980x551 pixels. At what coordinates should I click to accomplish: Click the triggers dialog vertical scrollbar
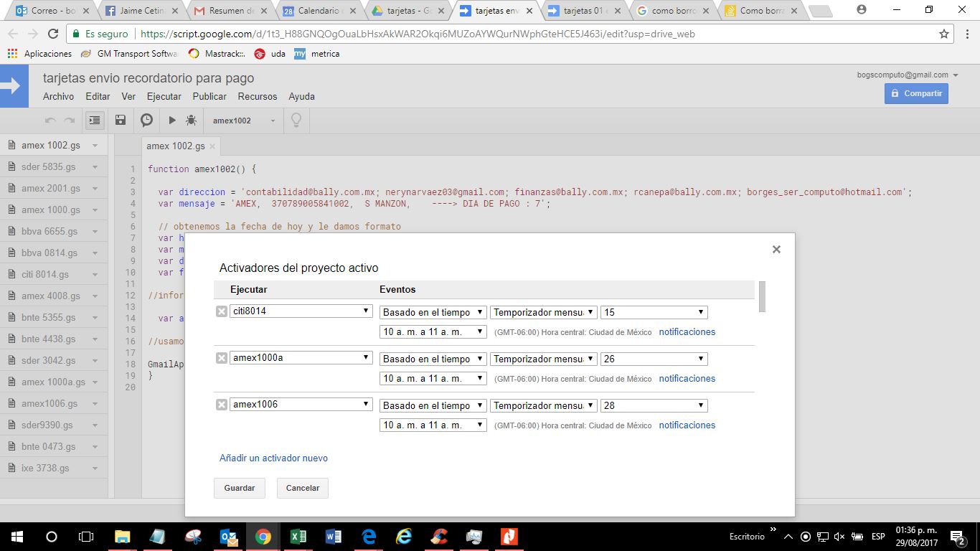pos(762,297)
